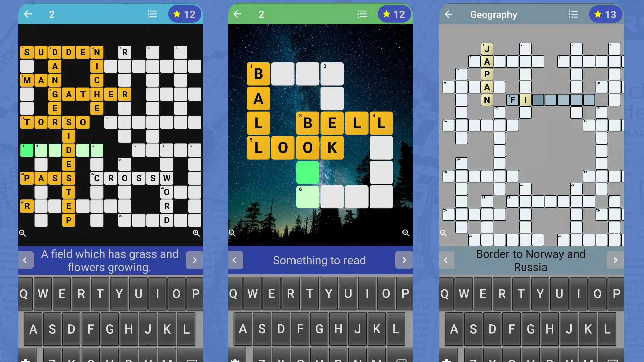
Task: Tap level number 2 on left puzzle header
Action: point(52,14)
